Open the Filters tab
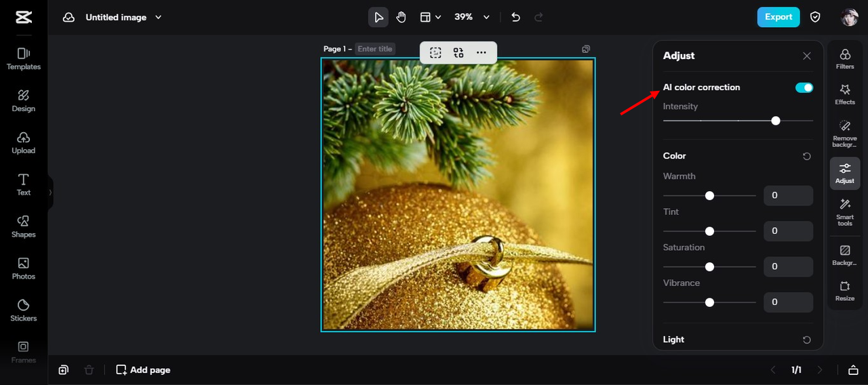The width and height of the screenshot is (868, 385). point(845,59)
